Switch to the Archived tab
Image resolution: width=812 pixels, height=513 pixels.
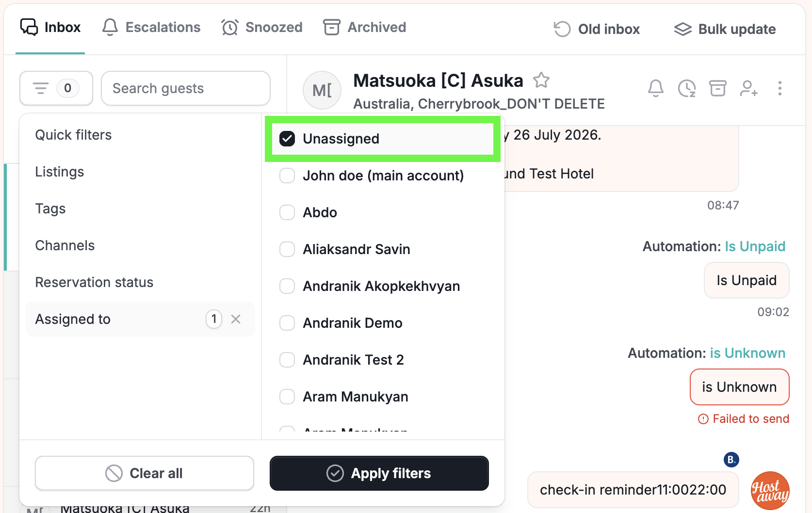[365, 27]
